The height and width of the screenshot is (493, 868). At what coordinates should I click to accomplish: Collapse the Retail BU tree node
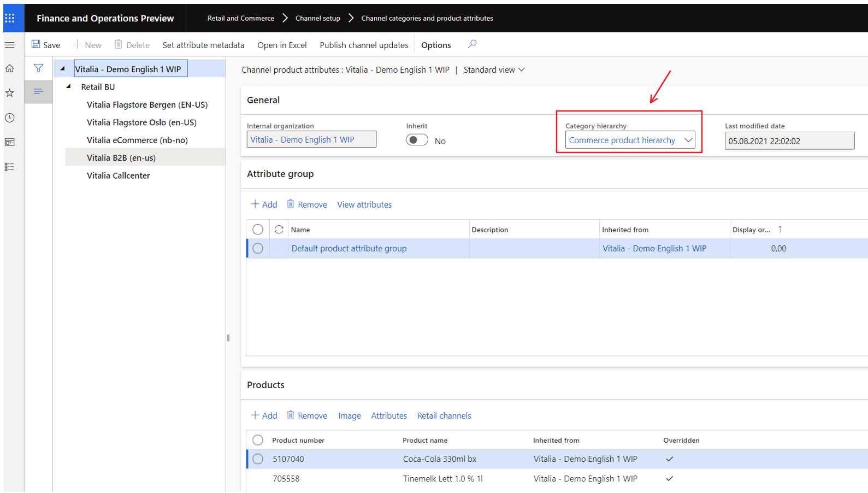point(69,86)
